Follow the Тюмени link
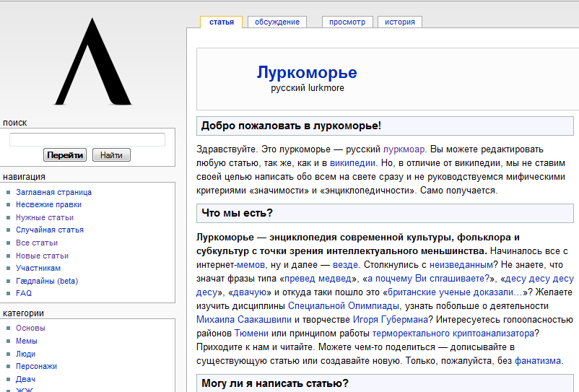 [x=251, y=334]
